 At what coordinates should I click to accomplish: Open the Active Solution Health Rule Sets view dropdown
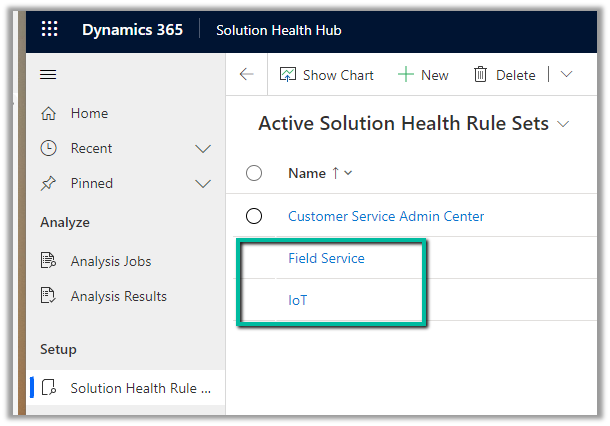click(x=562, y=125)
